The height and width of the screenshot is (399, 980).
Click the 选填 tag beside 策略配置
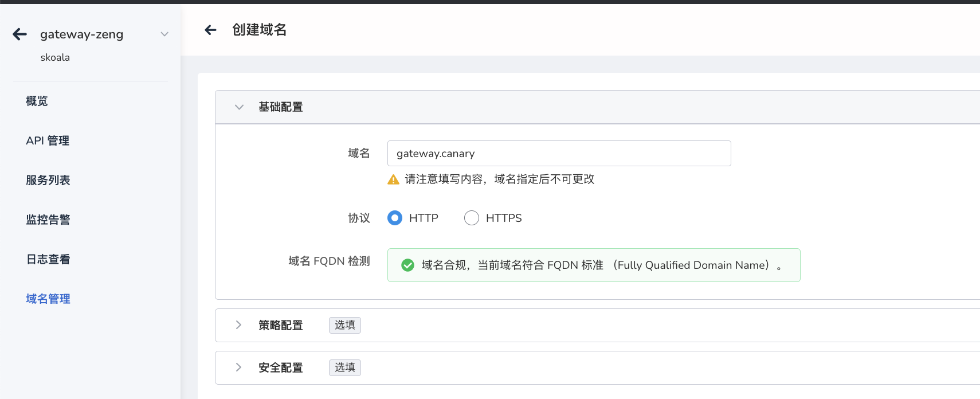(x=344, y=325)
